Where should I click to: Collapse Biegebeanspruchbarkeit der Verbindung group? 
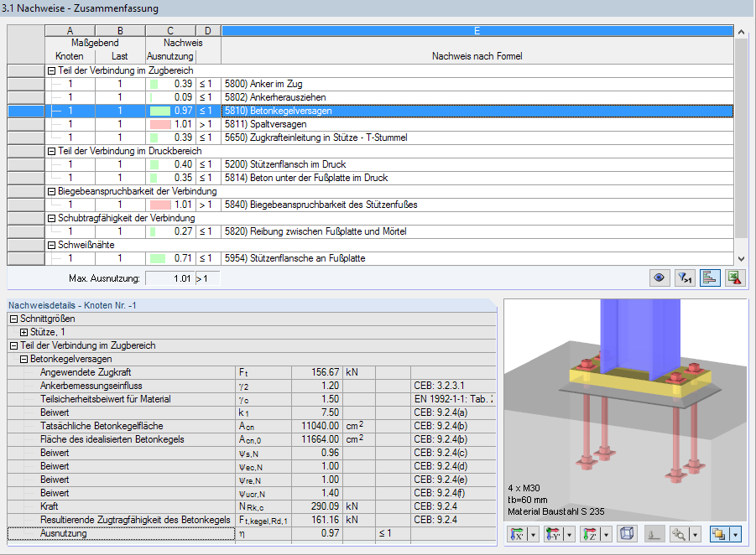tap(51, 192)
